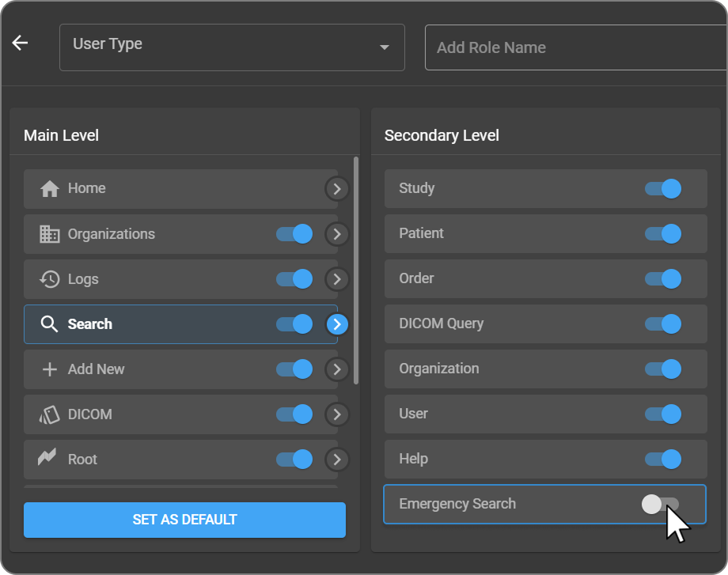The height and width of the screenshot is (575, 728).
Task: Click the Home house icon
Action: coord(49,189)
